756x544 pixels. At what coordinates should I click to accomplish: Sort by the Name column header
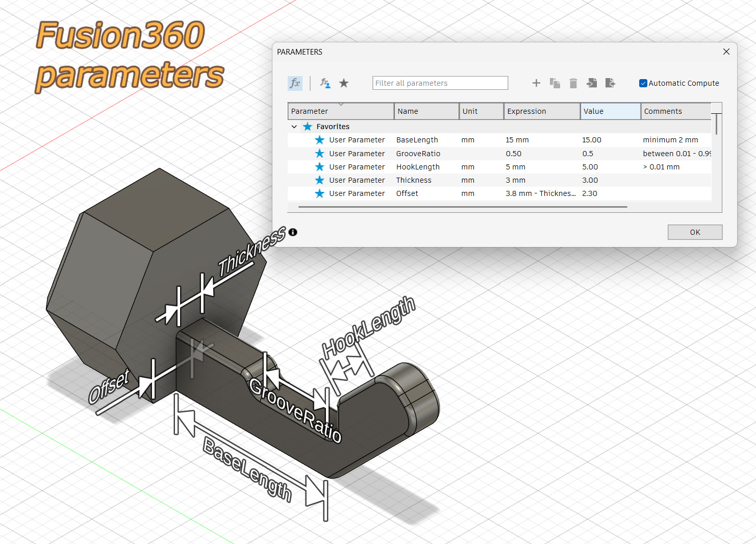(426, 111)
